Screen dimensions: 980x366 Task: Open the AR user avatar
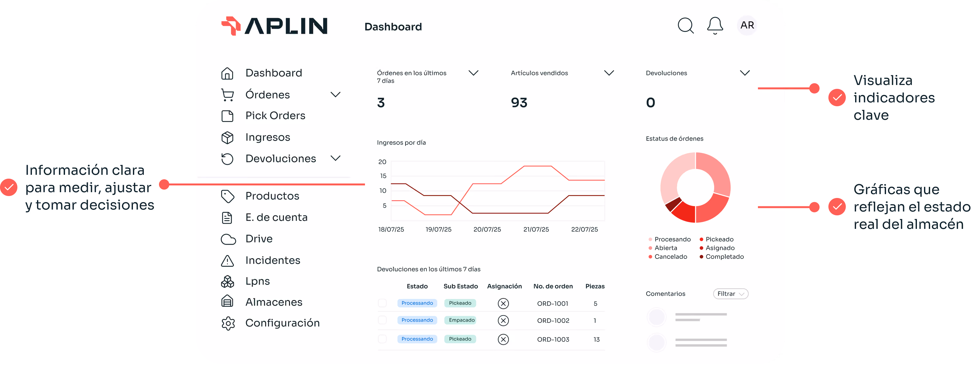747,25
